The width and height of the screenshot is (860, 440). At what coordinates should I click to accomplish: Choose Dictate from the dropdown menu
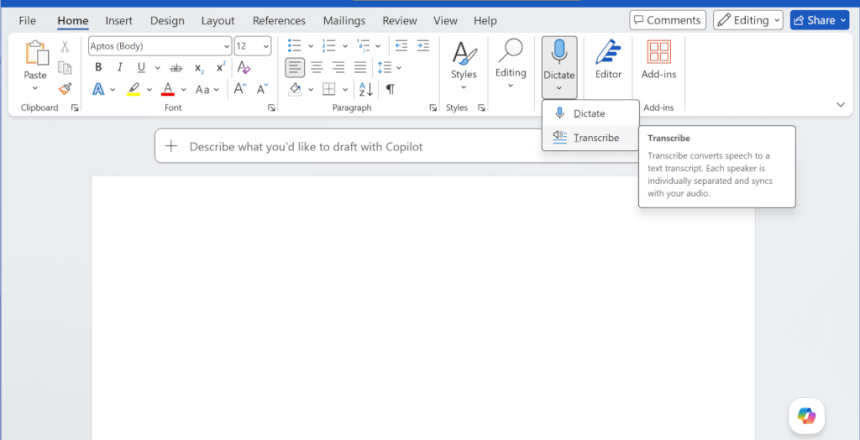[590, 114]
